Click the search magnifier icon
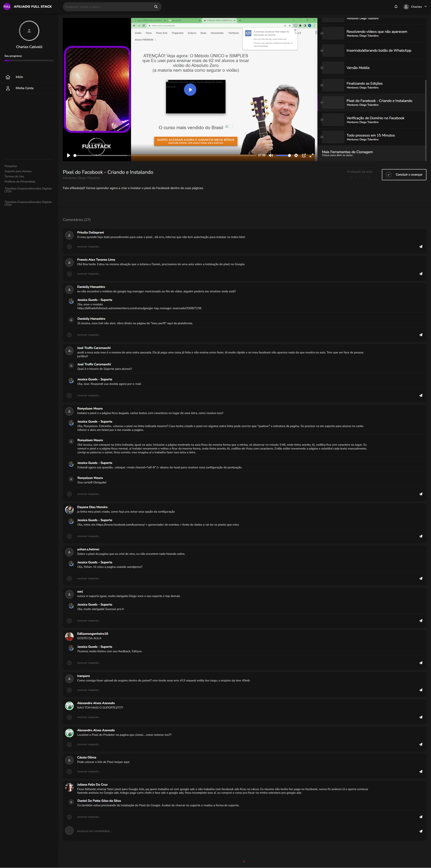This screenshot has width=431, height=868. click(x=156, y=7)
